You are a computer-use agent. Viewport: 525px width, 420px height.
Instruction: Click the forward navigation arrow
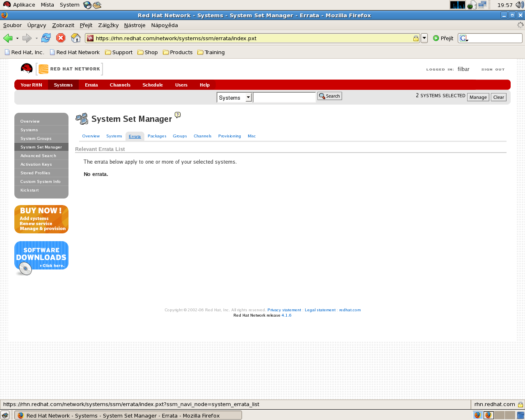27,38
